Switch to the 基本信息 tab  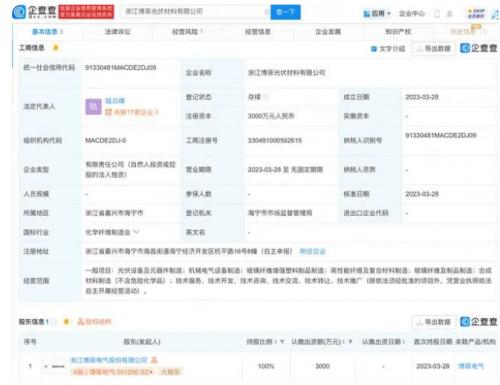pyautogui.click(x=47, y=32)
